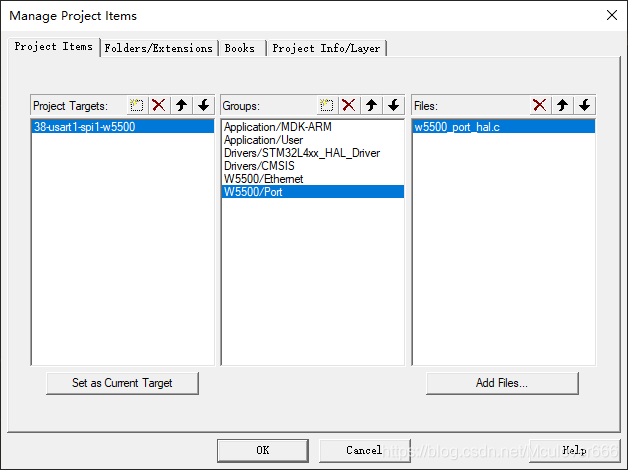Select the Drivers/CMSIS group
The width and height of the screenshot is (628, 470).
click(x=312, y=165)
